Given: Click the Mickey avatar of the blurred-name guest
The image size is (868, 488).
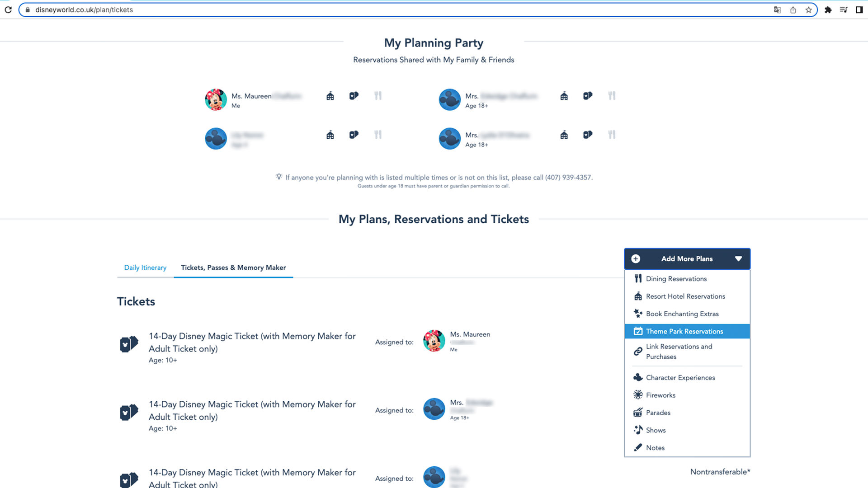Looking at the screenshot, I should (216, 138).
